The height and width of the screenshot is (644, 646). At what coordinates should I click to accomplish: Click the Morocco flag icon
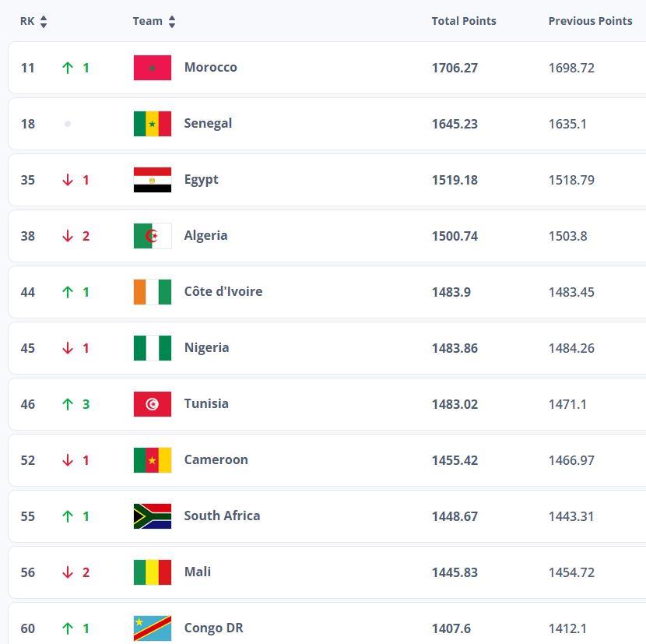tap(153, 68)
